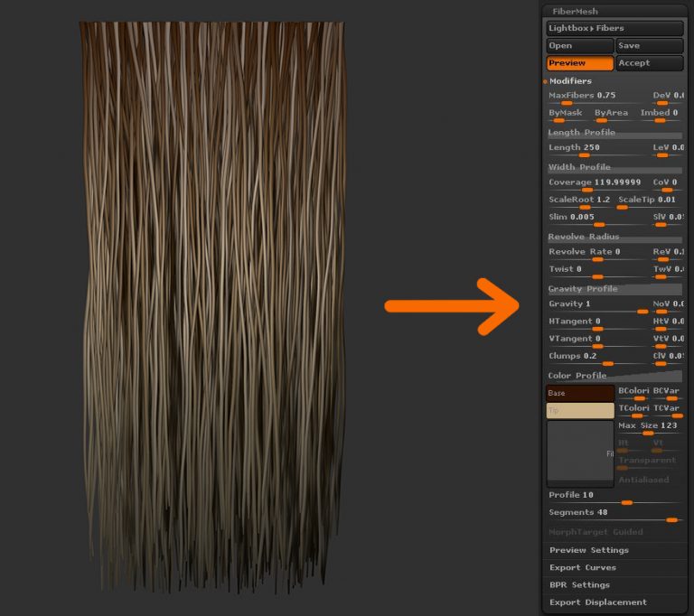Expand the Length Profile curve
This screenshot has width=694, height=616.
(x=614, y=133)
